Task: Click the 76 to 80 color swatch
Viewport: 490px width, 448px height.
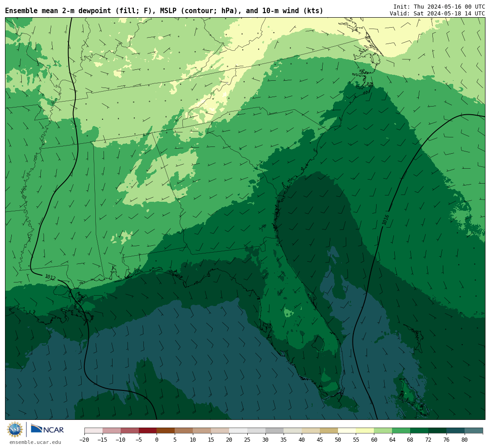Action: 456,431
